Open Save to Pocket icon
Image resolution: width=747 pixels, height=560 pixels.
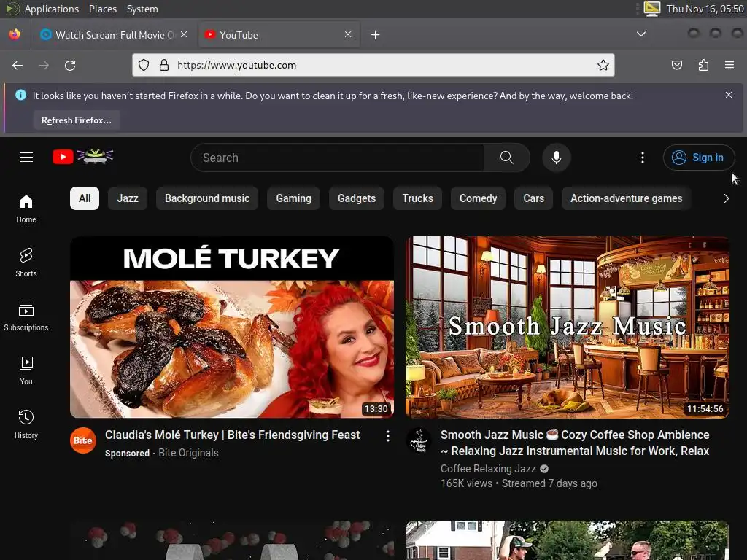coord(676,65)
